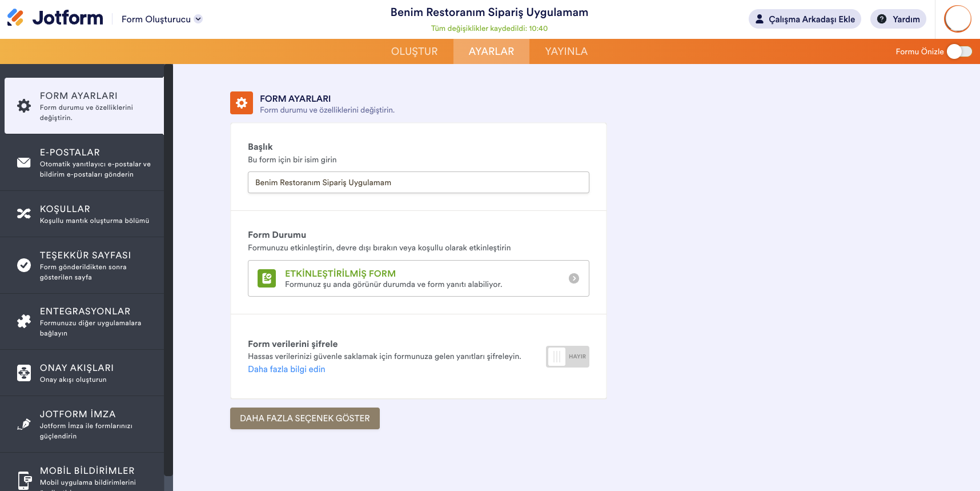The height and width of the screenshot is (491, 980).
Task: Click the left sidebar vertical scrollbar
Action: tap(168, 269)
